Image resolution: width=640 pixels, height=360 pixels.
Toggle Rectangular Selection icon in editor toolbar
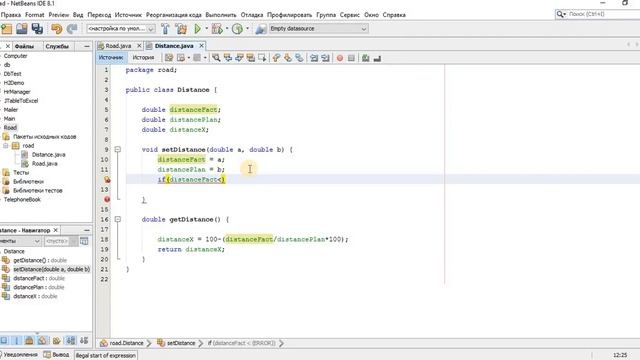point(262,58)
